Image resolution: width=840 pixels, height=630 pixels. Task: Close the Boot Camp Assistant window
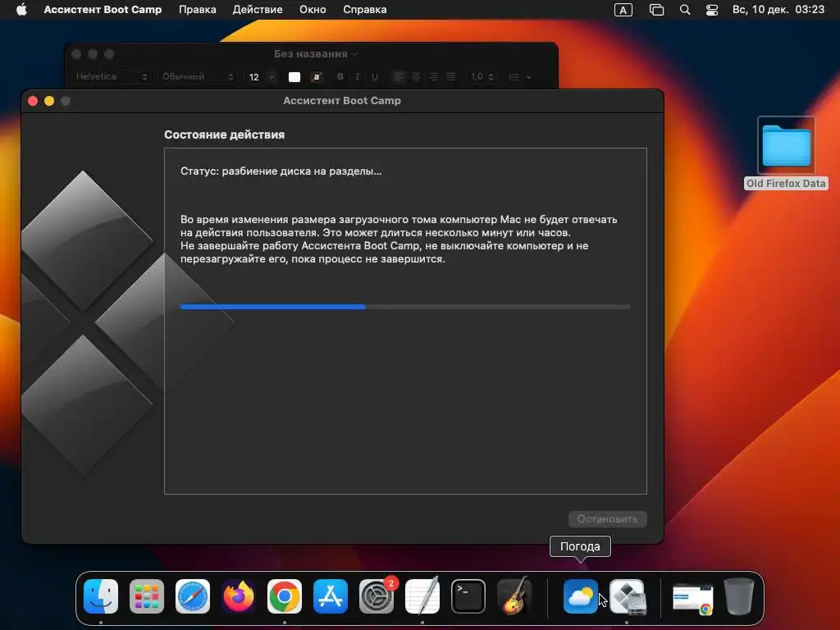pyautogui.click(x=33, y=101)
